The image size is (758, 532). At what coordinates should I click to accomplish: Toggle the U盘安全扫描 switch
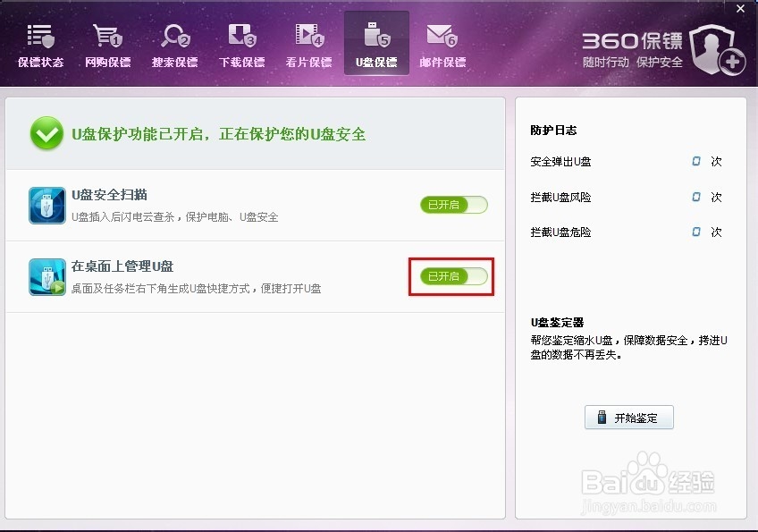pyautogui.click(x=454, y=205)
